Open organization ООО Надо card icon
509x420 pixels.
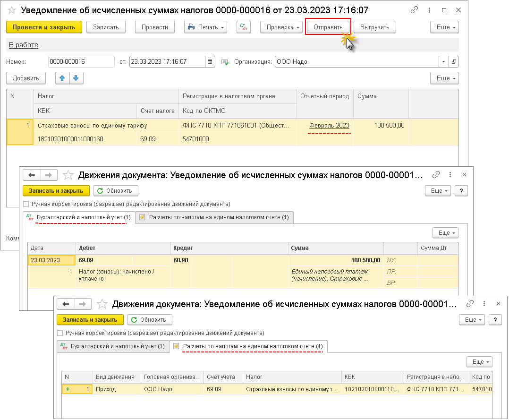tap(454, 62)
